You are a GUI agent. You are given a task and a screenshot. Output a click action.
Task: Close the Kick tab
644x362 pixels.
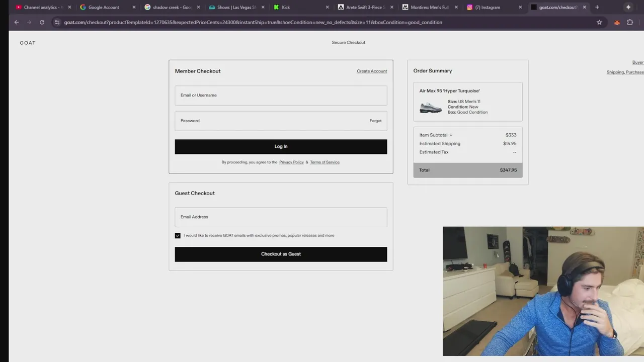(x=327, y=7)
